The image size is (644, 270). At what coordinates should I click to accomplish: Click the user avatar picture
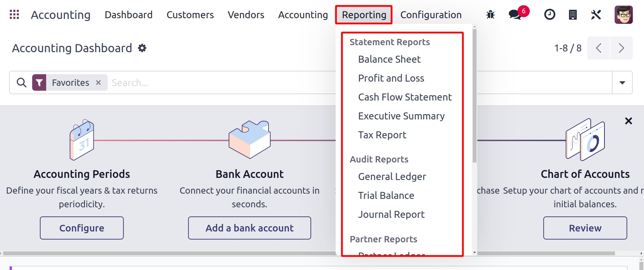click(623, 15)
